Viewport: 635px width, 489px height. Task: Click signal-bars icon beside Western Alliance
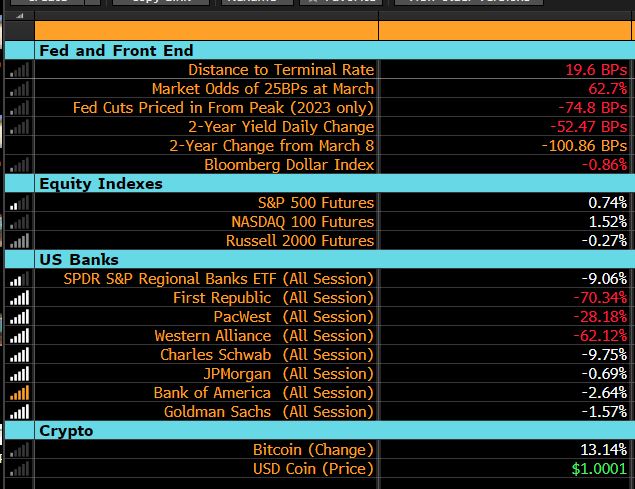click(19, 336)
